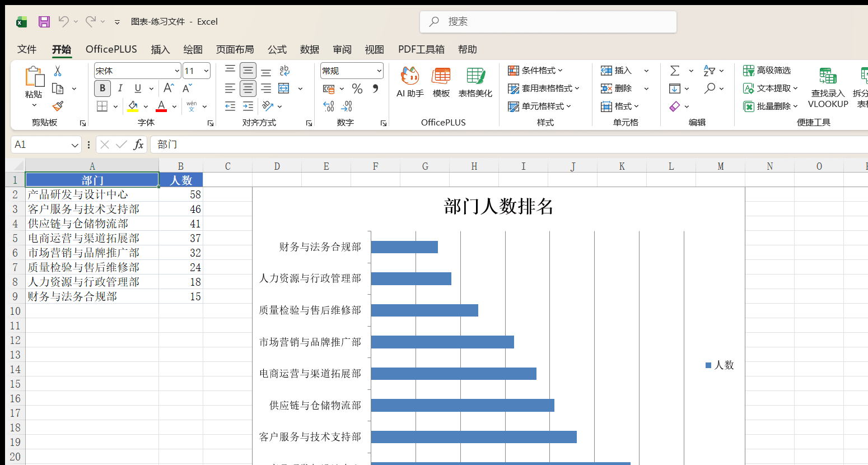This screenshot has height=465, width=868.
Task: Redo the action with the redo arrow
Action: pyautogui.click(x=90, y=22)
